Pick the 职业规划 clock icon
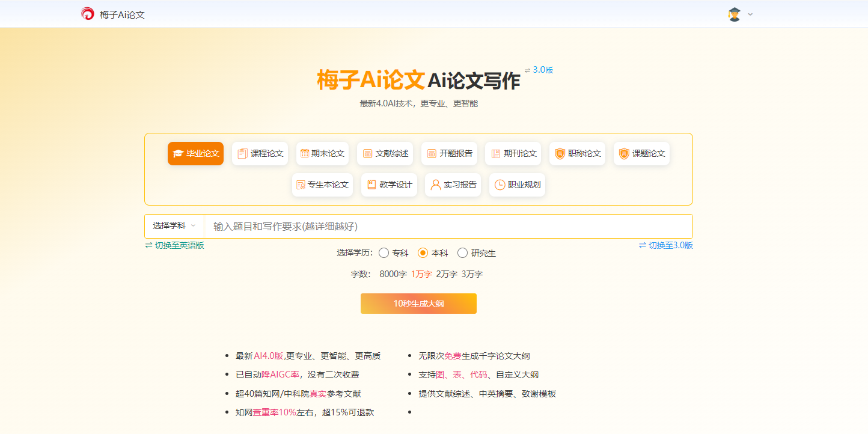868x434 pixels. [500, 185]
